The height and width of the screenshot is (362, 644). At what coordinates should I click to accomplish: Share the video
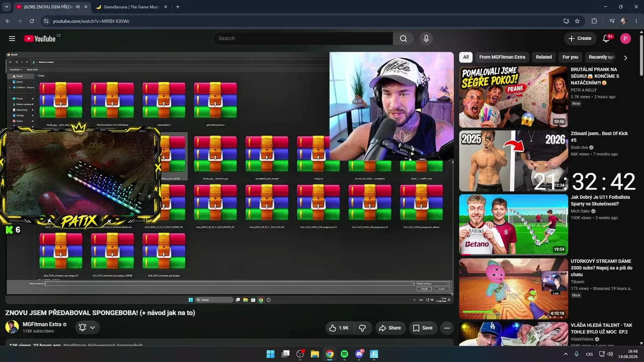[390, 328]
